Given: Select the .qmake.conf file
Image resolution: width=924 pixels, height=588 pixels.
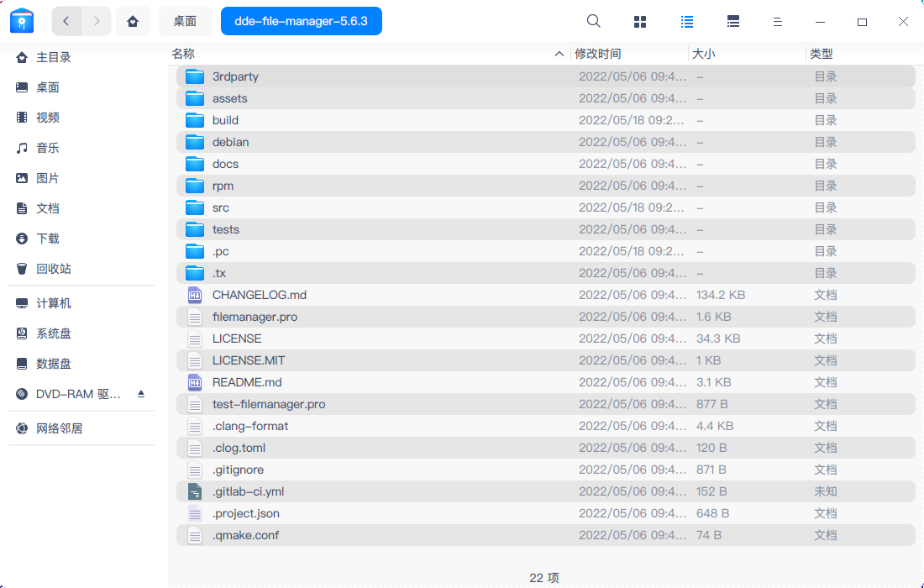Looking at the screenshot, I should (x=546, y=535).
